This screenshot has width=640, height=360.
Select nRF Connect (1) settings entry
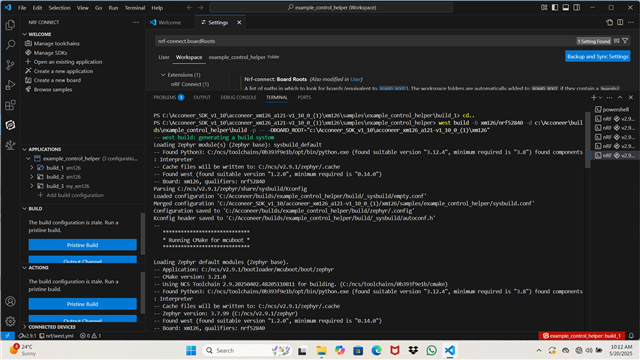(190, 84)
